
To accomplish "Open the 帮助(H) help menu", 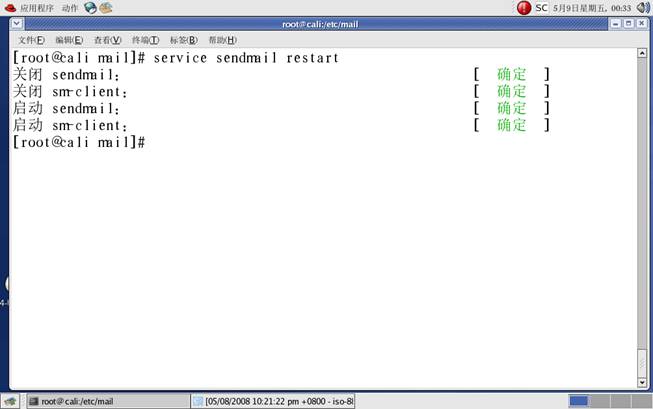I will coord(222,40).
